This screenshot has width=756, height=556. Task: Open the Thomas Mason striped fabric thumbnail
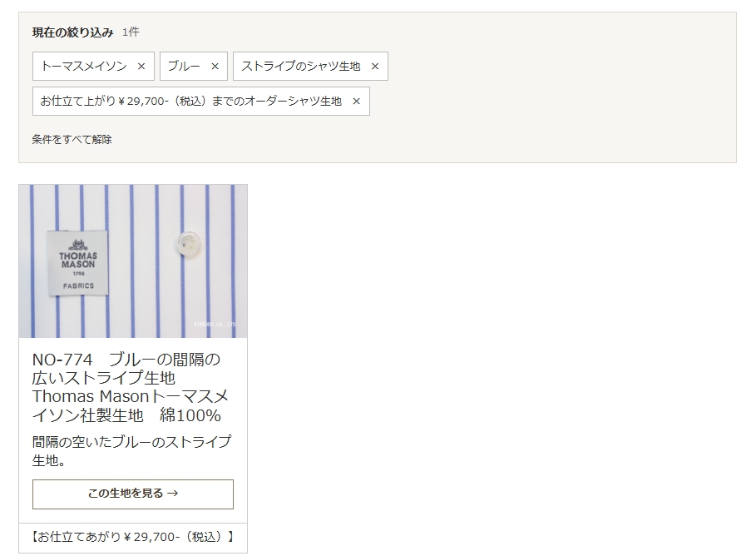tap(133, 261)
